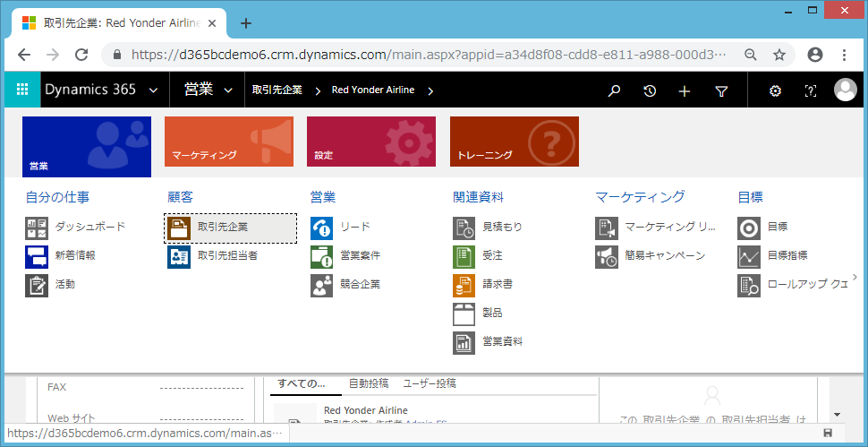Image resolution: width=868 pixels, height=447 pixels.
Task: Switch to the 自動投稿 tab
Action: click(x=369, y=383)
